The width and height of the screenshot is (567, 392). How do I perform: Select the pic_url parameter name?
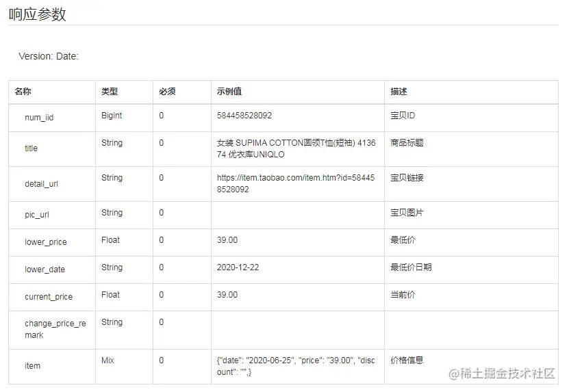pyautogui.click(x=37, y=215)
